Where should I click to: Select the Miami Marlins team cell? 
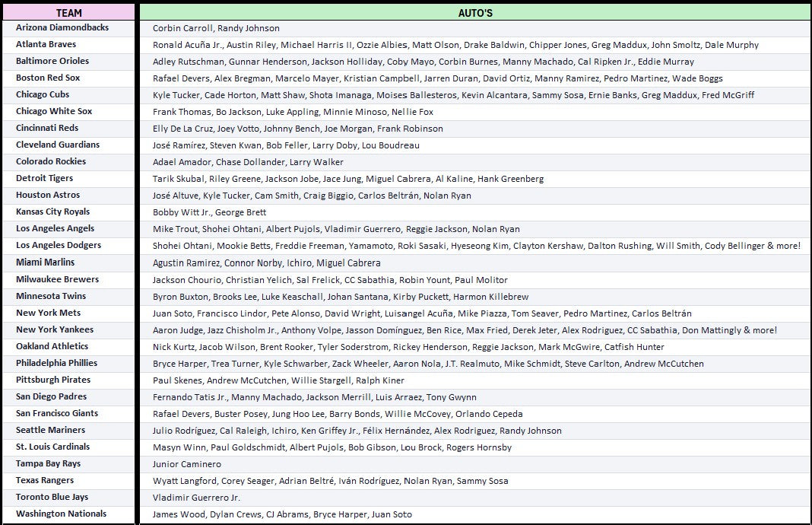[x=68, y=262]
